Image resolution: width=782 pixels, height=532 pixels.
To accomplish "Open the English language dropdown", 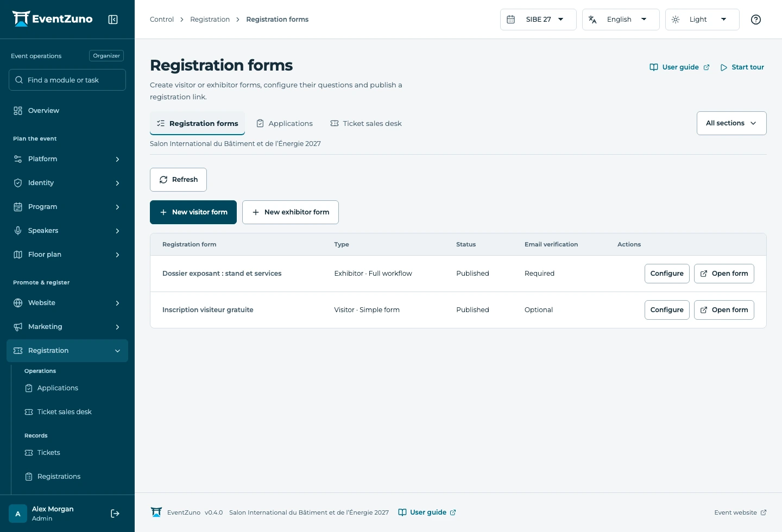I will 621,20.
